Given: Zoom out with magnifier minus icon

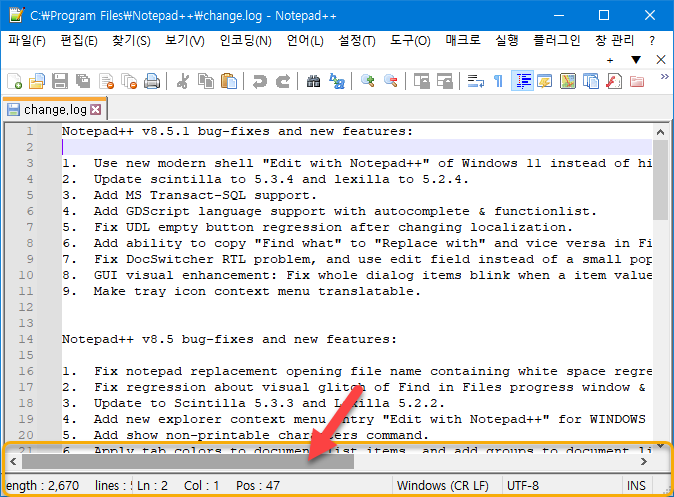Looking at the screenshot, I should [391, 81].
